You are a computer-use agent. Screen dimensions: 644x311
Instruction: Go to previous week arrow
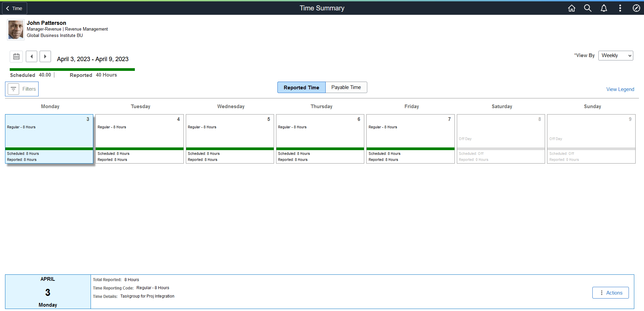[32, 56]
